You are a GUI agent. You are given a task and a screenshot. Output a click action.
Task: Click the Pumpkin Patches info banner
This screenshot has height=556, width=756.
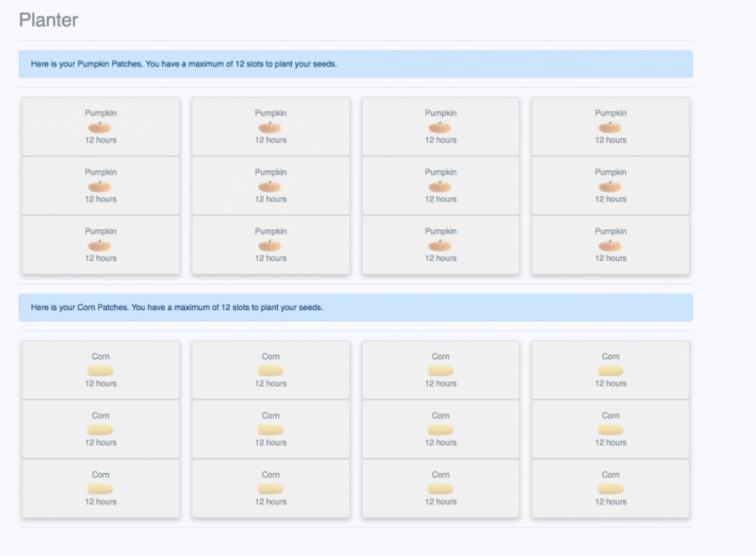355,64
